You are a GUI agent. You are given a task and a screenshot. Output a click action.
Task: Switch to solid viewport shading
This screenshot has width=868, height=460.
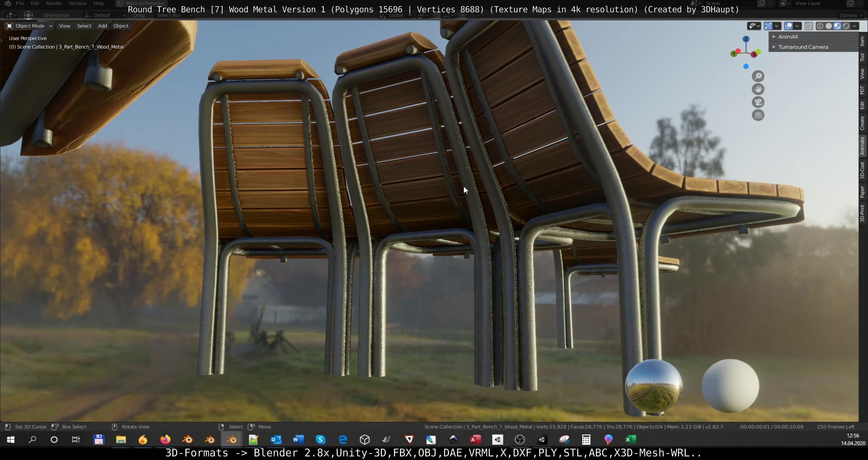(829, 26)
